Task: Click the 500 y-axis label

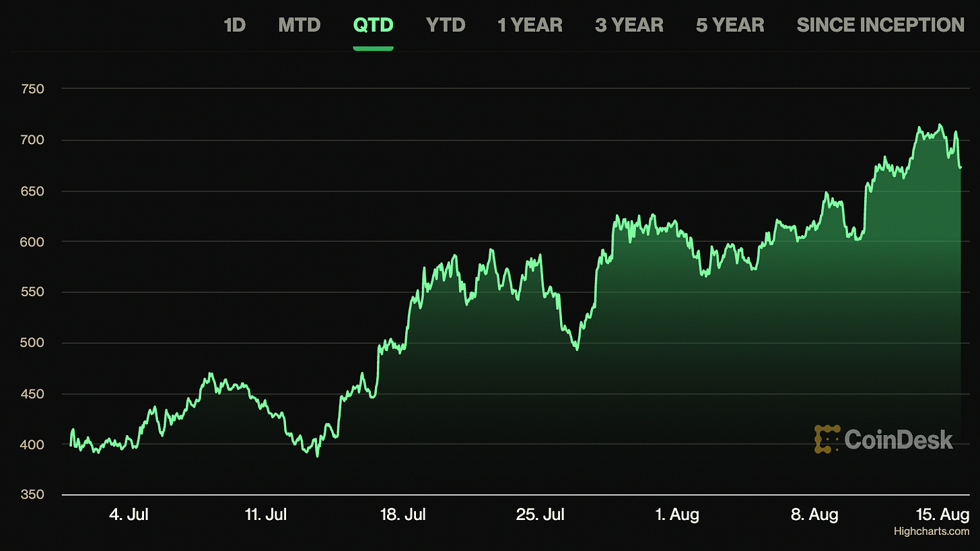Action: (x=32, y=344)
